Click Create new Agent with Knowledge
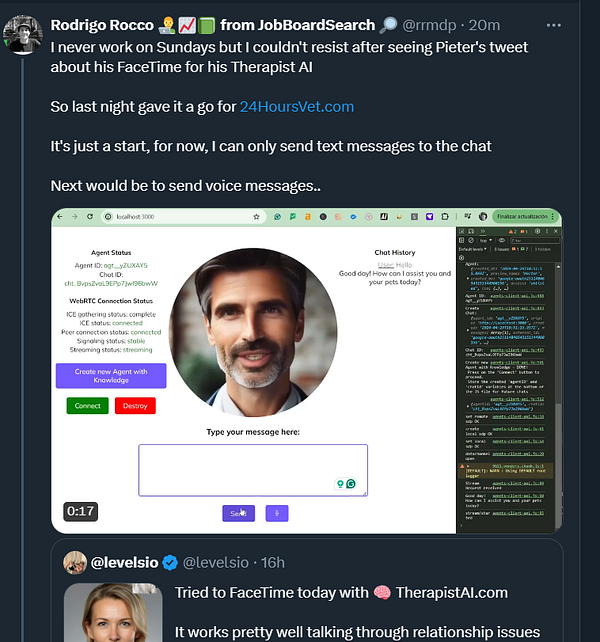The image size is (600, 642). [x=111, y=376]
